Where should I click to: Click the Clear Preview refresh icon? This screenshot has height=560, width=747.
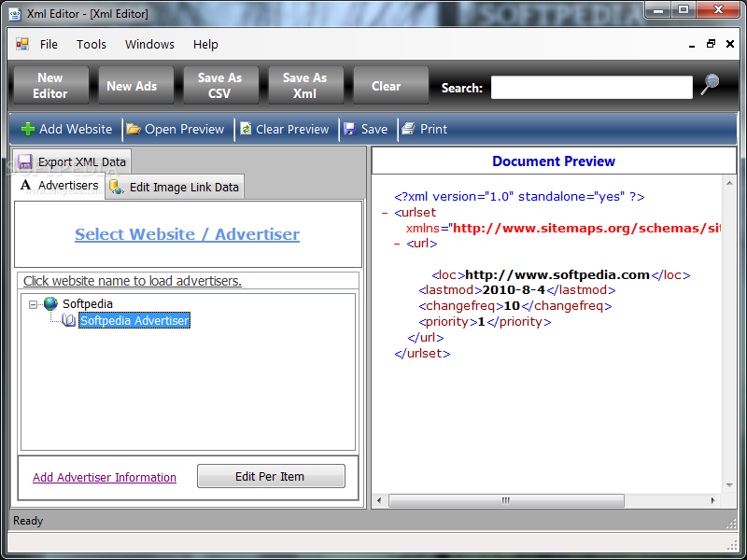coord(246,129)
